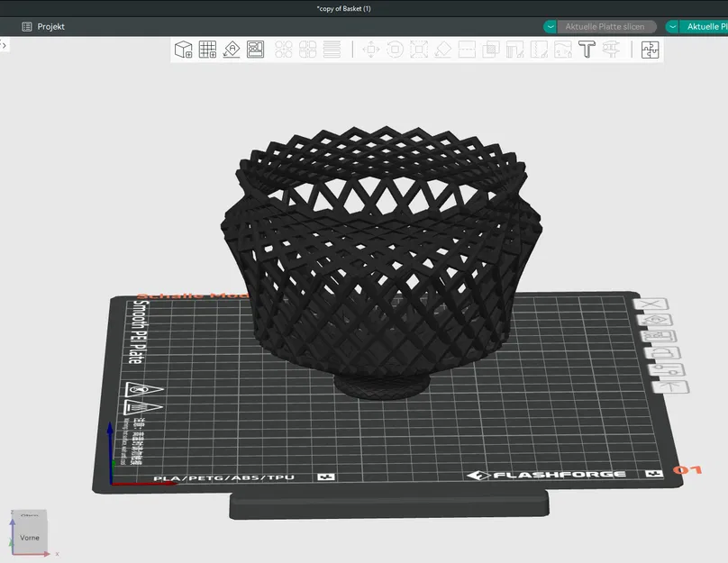Select the Rotate tool
The width and height of the screenshot is (728, 563).
point(395,50)
